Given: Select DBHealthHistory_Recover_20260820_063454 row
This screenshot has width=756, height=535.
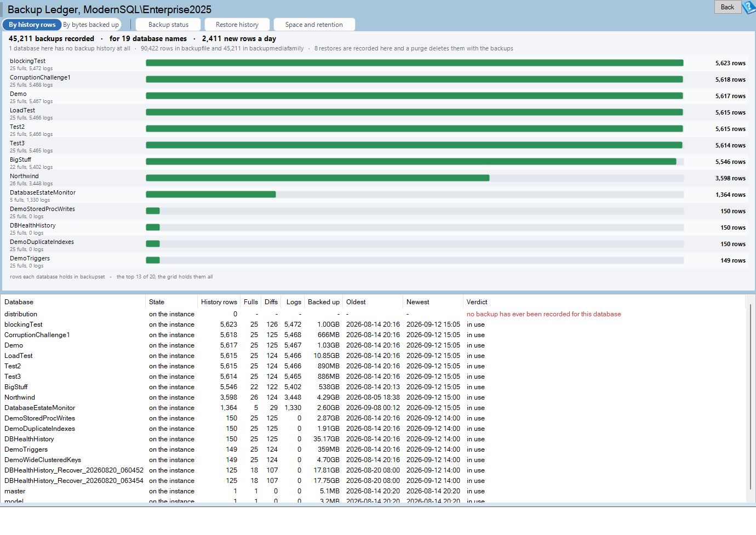Looking at the screenshot, I should click(x=373, y=481).
